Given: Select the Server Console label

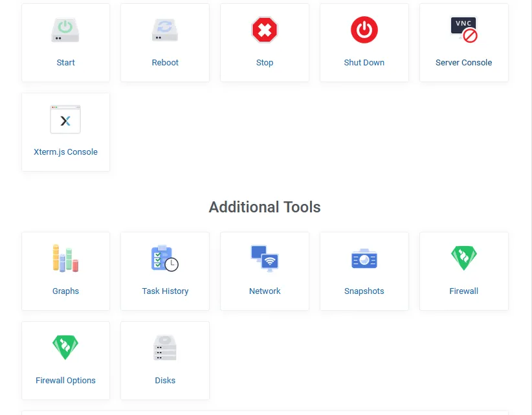Looking at the screenshot, I should pyautogui.click(x=464, y=62).
